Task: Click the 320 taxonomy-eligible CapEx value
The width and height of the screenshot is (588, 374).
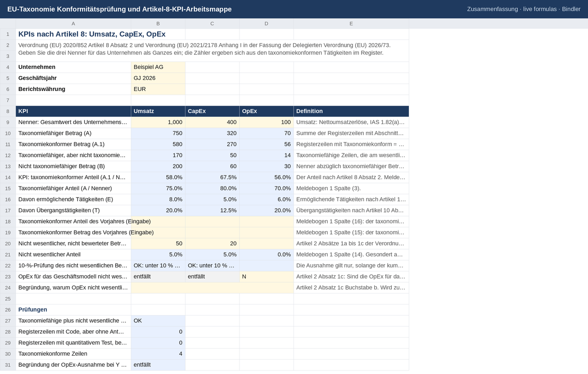Action: click(212, 133)
